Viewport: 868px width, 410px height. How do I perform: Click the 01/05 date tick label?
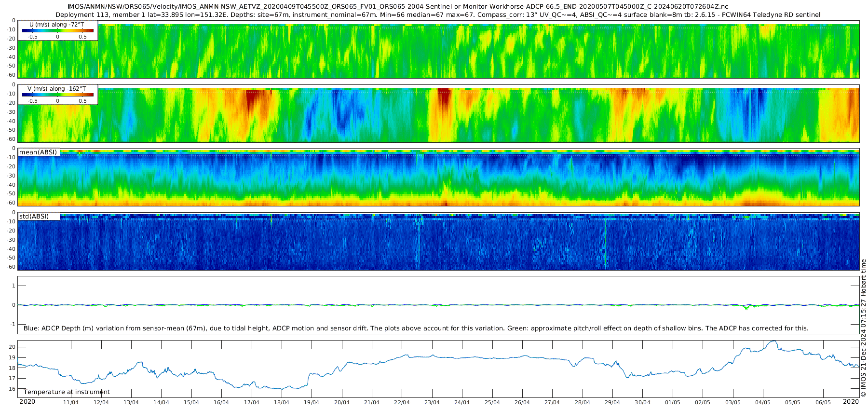tap(672, 402)
